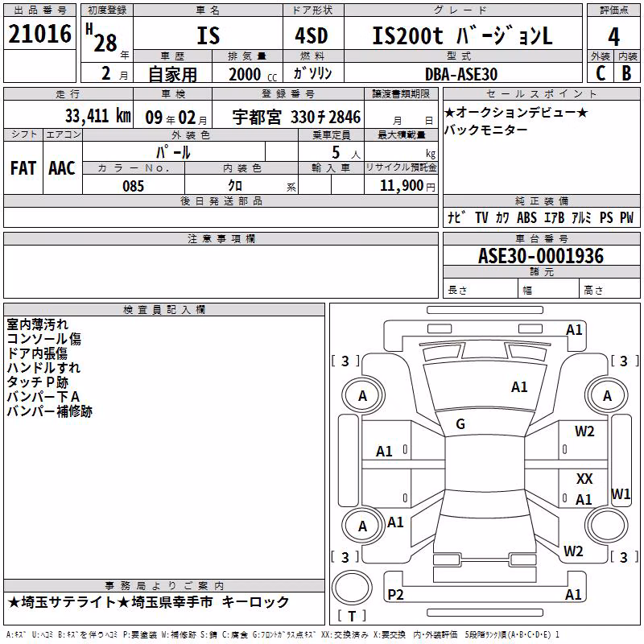Image resolution: width=644 pixels, height=644 pixels.
Task: Click rear-left wheel A marker
Action: pyautogui.click(x=363, y=526)
